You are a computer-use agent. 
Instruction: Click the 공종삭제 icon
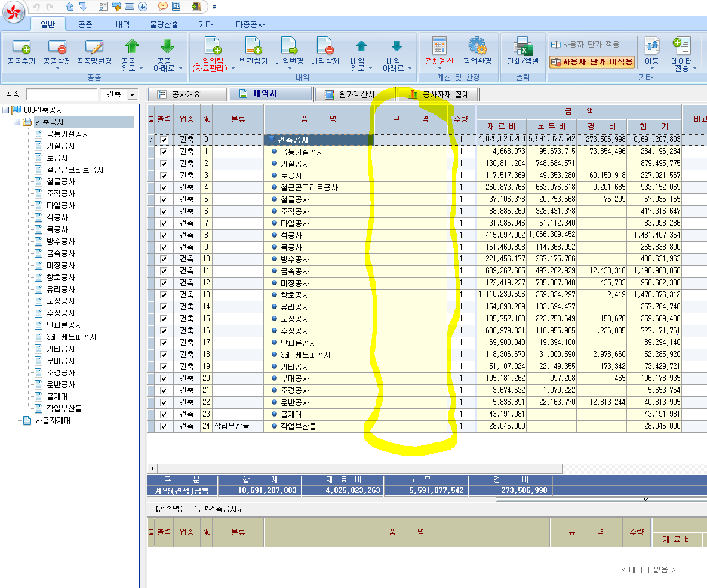[x=57, y=47]
